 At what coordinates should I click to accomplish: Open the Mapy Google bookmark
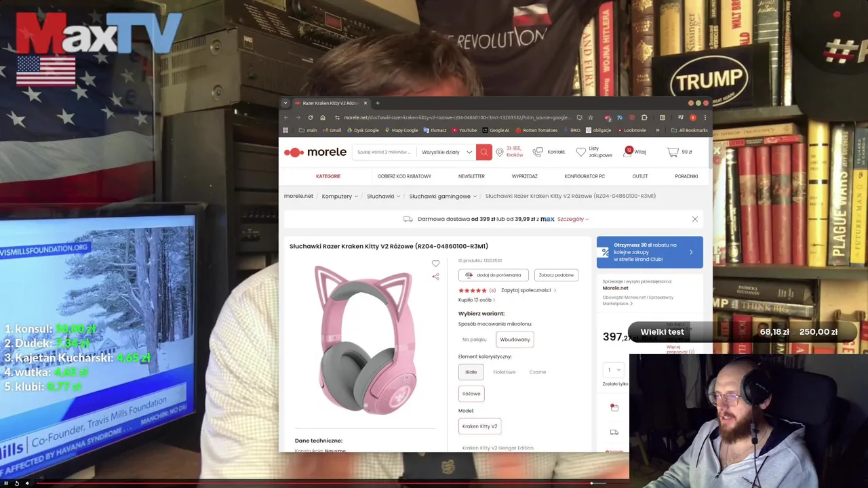(x=401, y=130)
